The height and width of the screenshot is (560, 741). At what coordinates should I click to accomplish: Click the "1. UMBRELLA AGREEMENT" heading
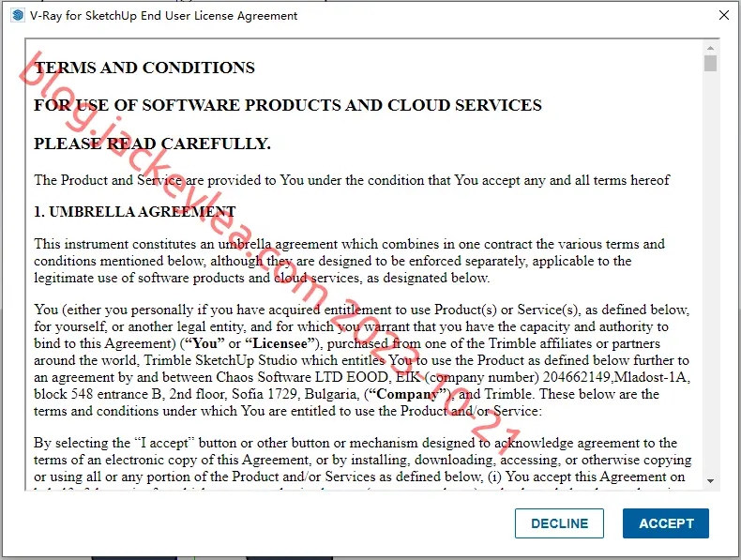135,212
